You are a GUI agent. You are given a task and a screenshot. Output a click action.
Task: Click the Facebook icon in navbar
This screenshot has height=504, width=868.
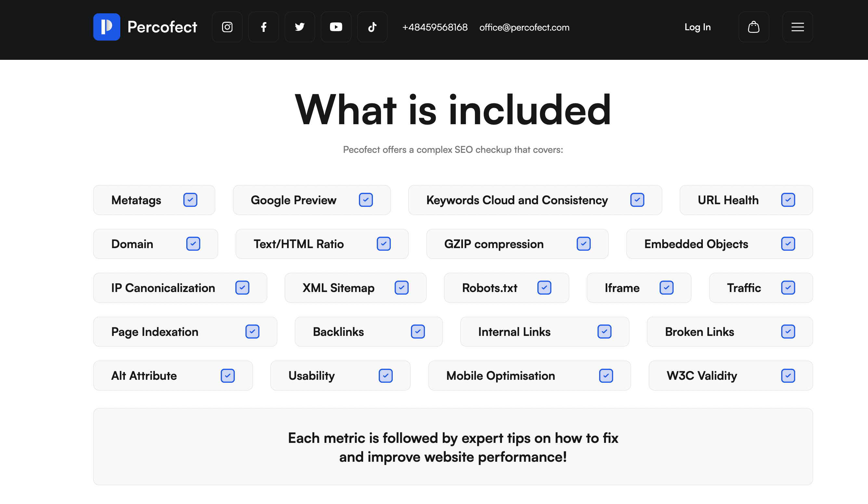(263, 27)
